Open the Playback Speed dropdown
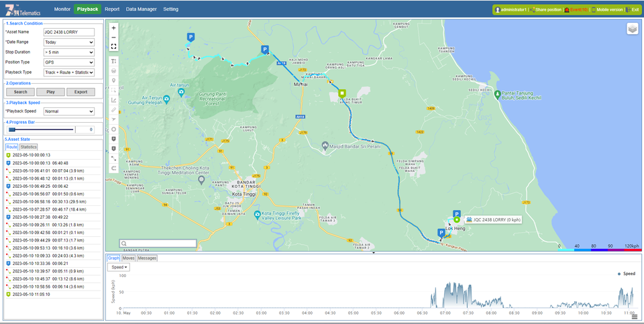This screenshot has height=324, width=644. pos(68,111)
